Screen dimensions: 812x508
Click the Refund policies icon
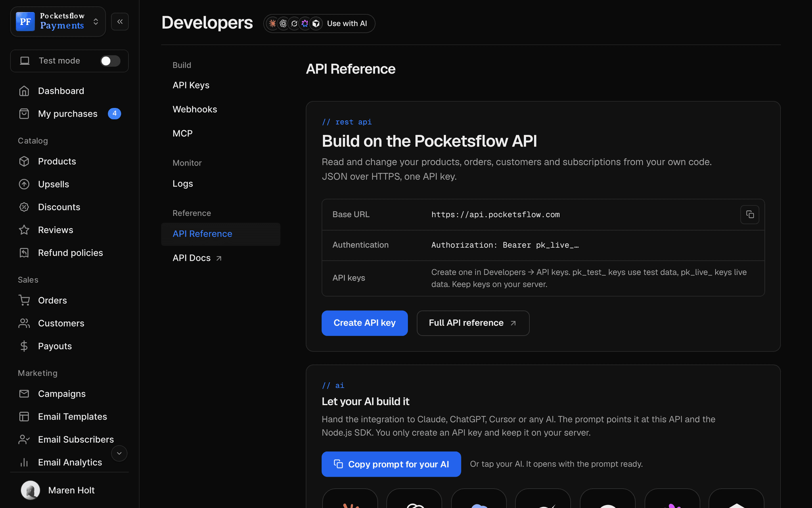(24, 253)
